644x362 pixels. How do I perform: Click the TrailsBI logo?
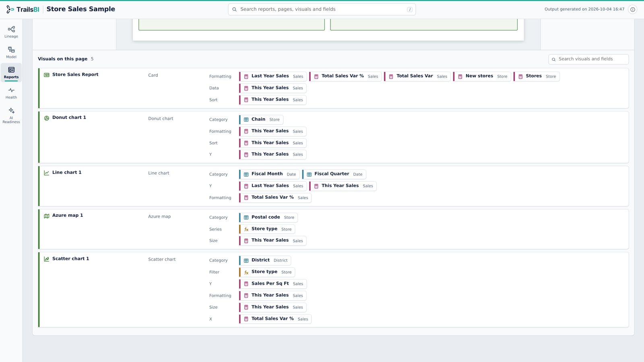point(23,9)
